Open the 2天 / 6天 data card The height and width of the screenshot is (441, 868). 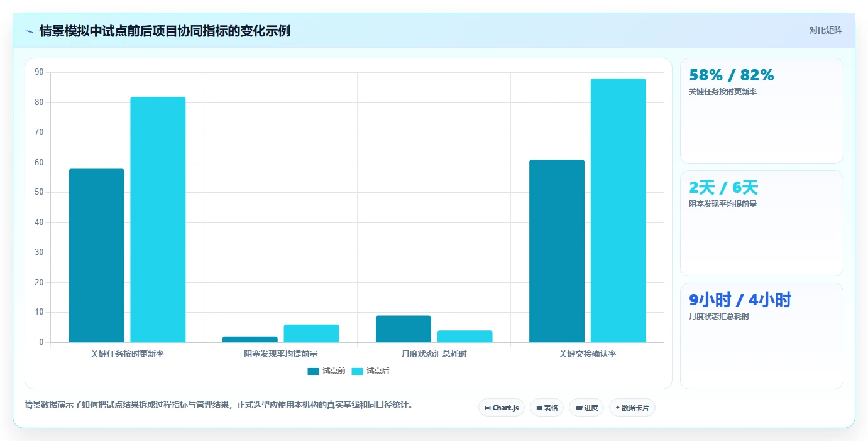[x=762, y=224]
